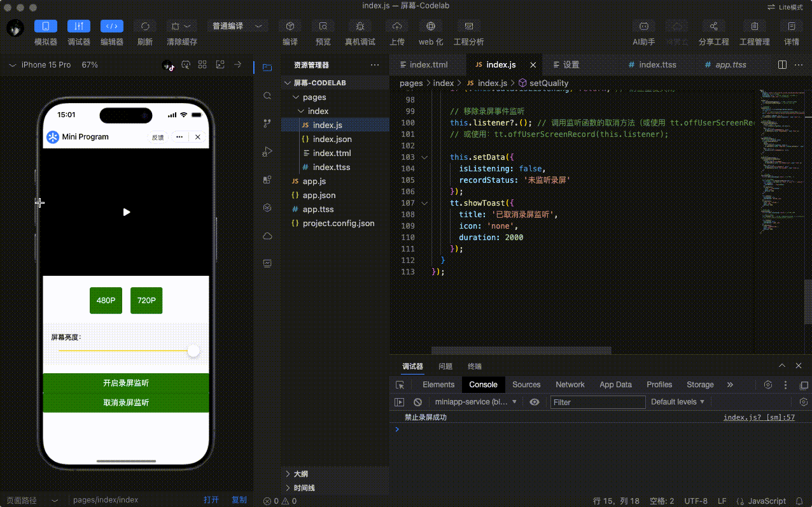Click the setQuality breadcrumb
The height and width of the screenshot is (507, 812).
tap(549, 83)
